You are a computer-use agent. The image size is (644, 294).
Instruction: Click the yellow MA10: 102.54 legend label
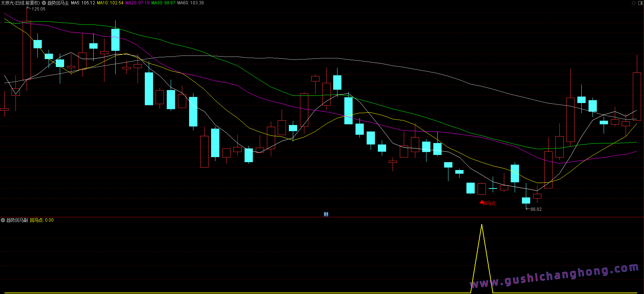110,3
